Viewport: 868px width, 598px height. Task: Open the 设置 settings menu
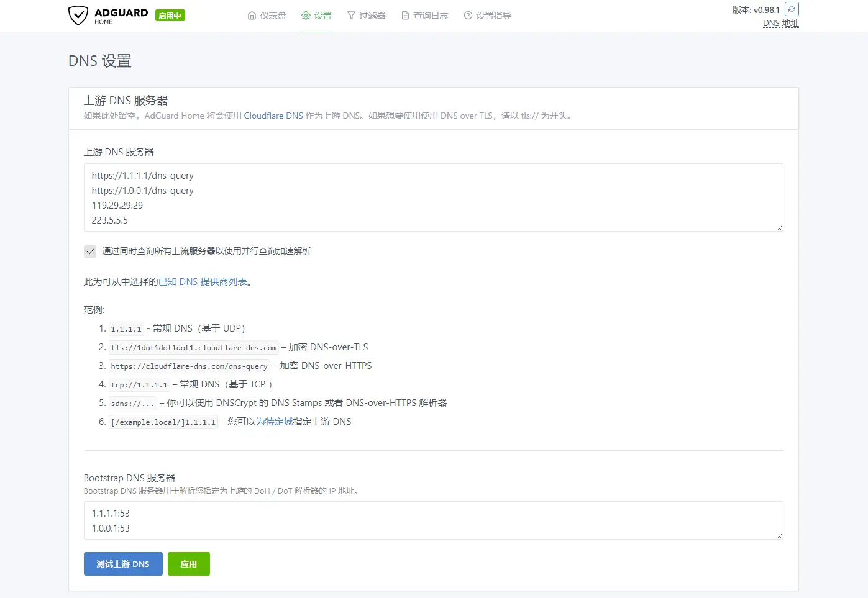316,16
